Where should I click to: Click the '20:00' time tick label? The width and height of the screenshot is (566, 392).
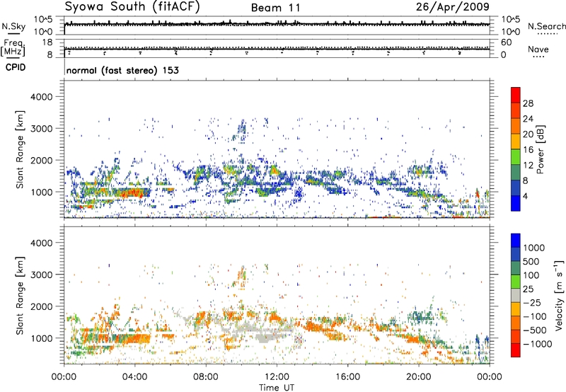[x=419, y=377]
